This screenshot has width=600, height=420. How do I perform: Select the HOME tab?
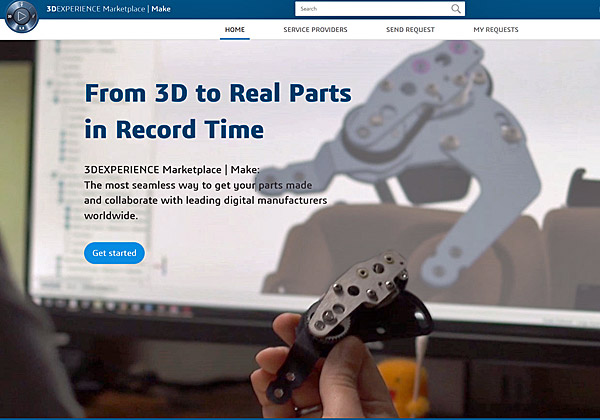pyautogui.click(x=235, y=29)
